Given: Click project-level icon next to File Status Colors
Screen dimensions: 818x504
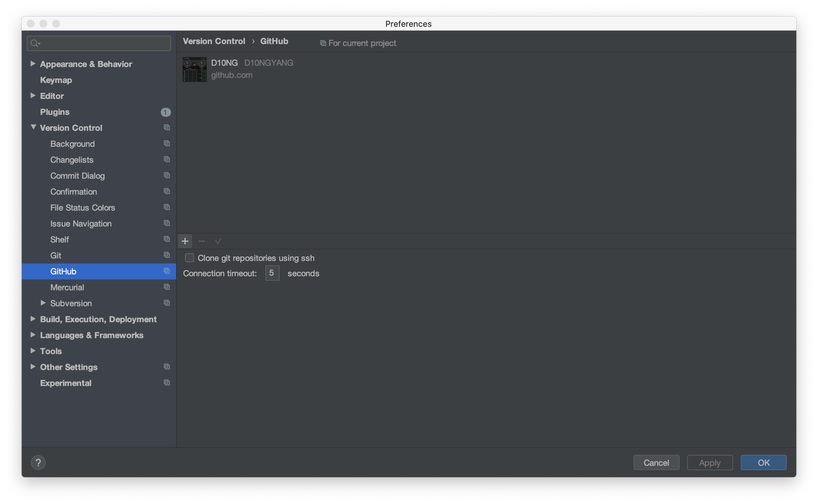Looking at the screenshot, I should [167, 207].
